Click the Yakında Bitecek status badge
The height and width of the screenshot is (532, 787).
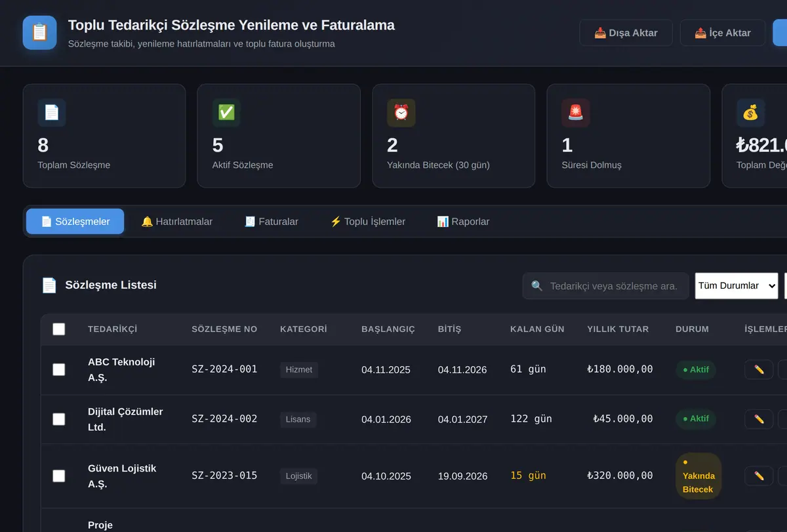click(698, 476)
